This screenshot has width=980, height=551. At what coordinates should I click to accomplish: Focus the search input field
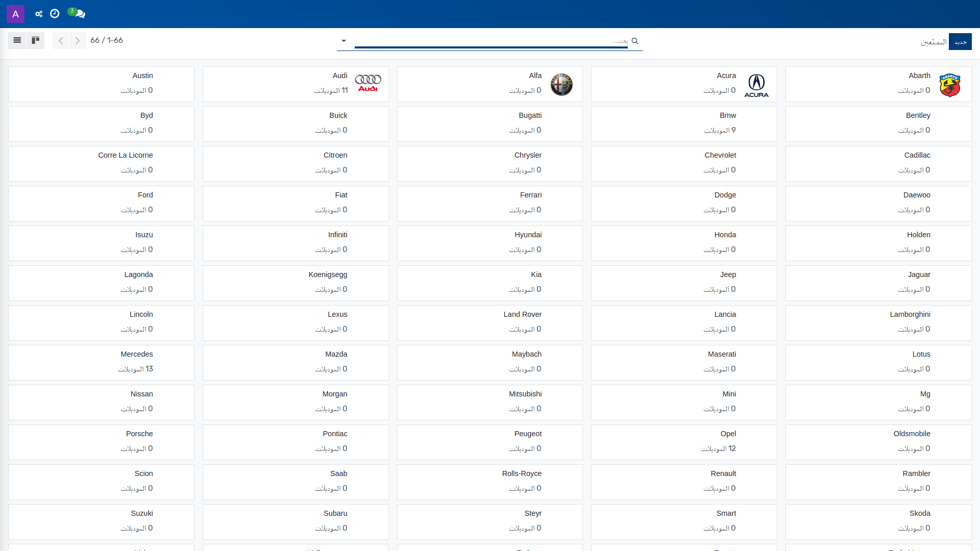(x=491, y=41)
